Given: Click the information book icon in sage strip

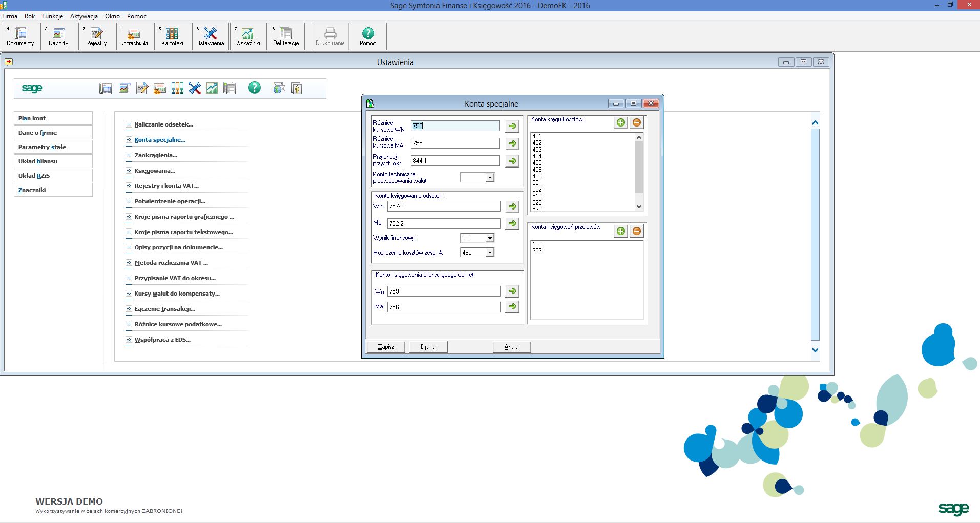Looking at the screenshot, I should point(297,88).
